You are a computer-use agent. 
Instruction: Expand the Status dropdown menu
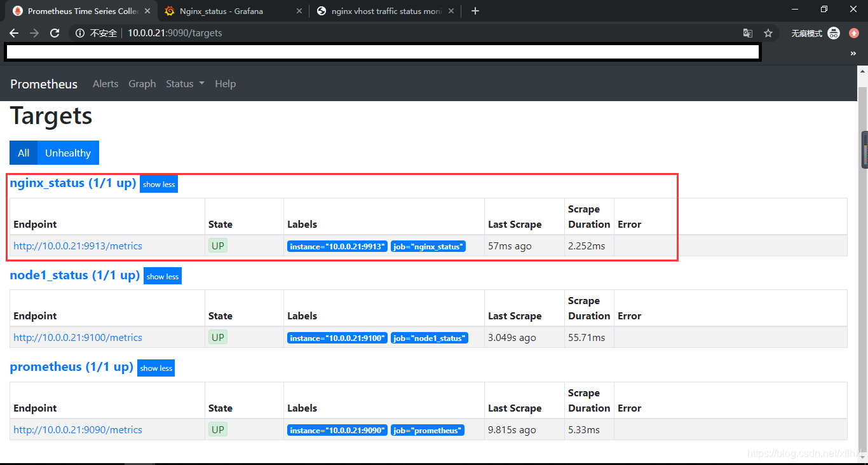(185, 84)
